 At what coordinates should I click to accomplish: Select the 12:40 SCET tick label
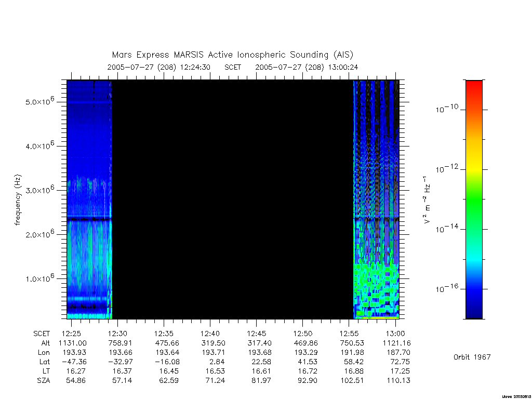[210, 334]
